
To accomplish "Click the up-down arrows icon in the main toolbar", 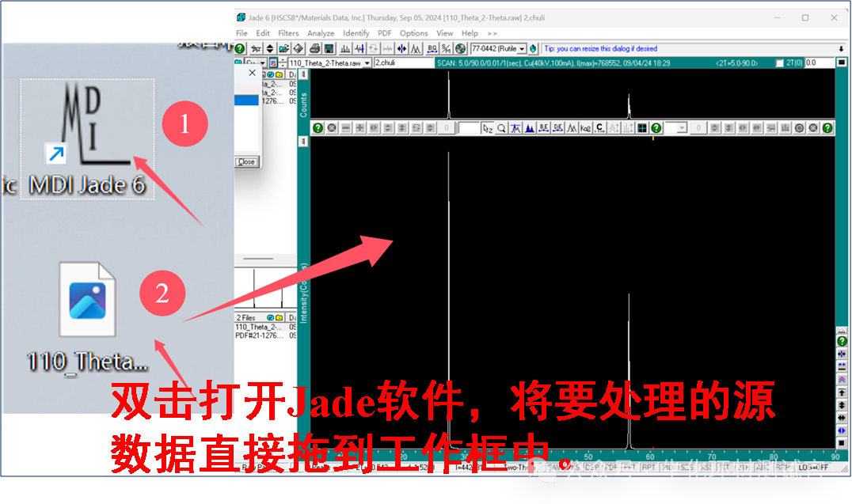I will (x=269, y=49).
